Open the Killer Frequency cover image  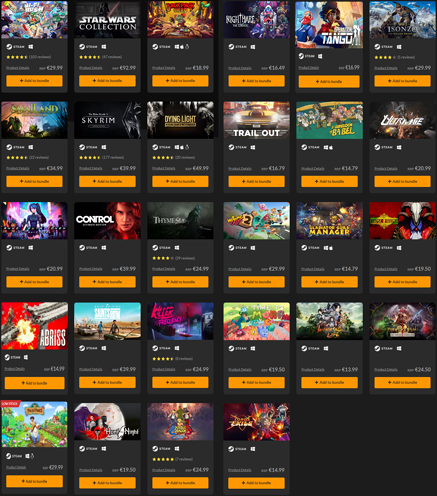pyautogui.click(x=180, y=321)
